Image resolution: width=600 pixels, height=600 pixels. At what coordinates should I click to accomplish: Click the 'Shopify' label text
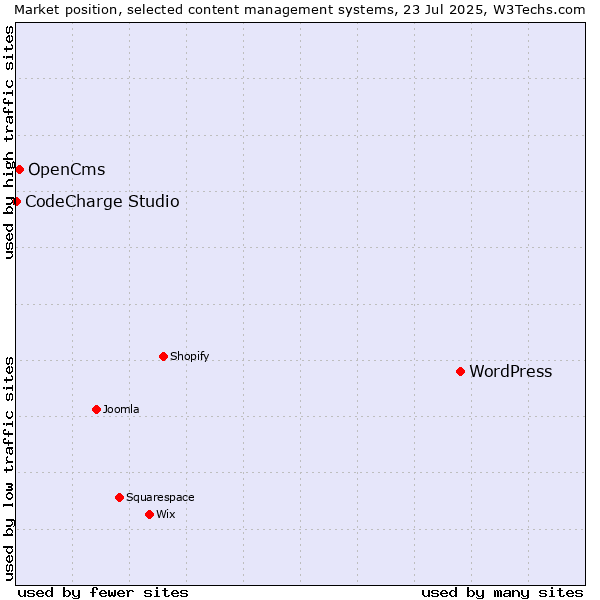pos(189,356)
